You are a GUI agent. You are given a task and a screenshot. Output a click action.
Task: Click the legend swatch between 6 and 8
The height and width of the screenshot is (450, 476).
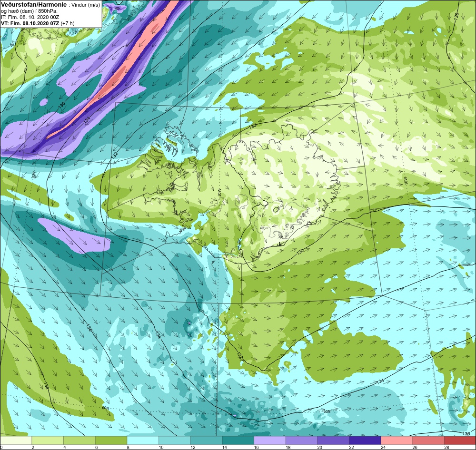click(x=111, y=440)
